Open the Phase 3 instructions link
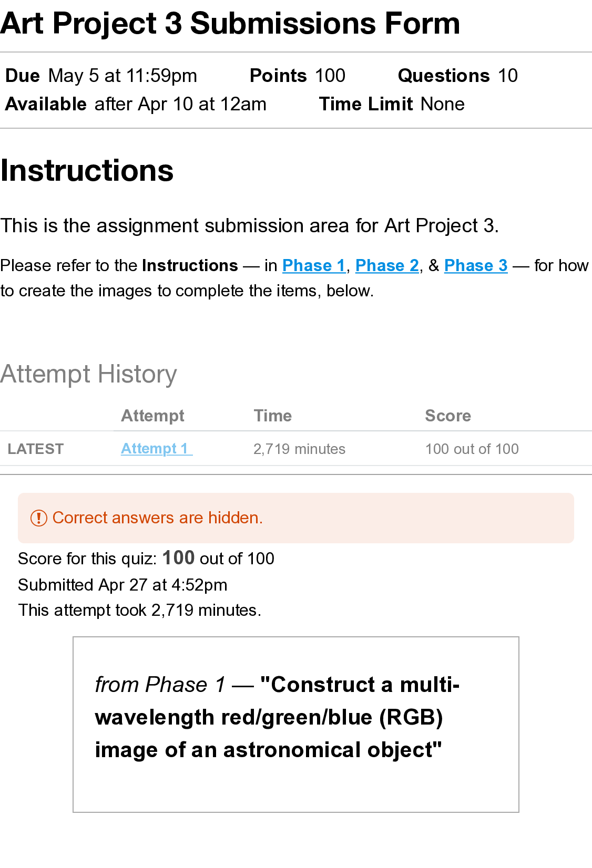This screenshot has height=868, width=592. coord(476,266)
